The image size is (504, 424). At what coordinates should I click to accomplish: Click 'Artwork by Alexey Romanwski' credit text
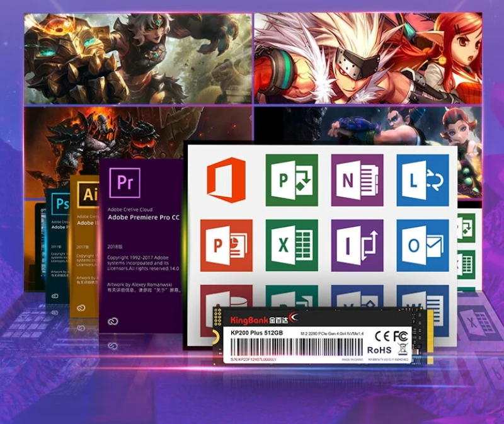point(139,285)
